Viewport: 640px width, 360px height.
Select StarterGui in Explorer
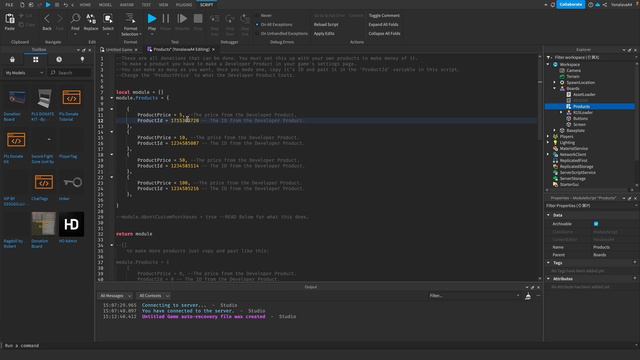(x=569, y=184)
